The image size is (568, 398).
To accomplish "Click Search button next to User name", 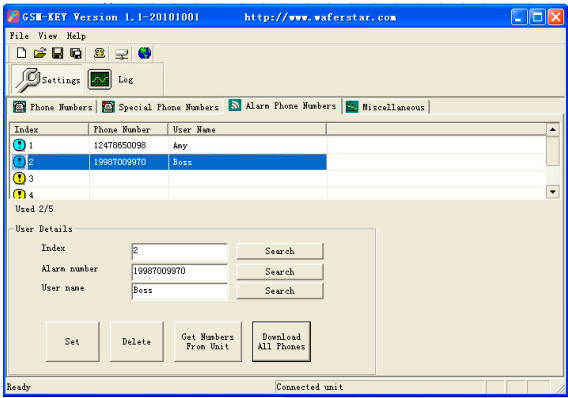I will pos(280,290).
